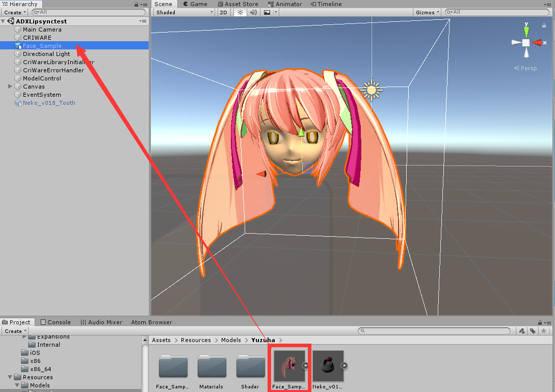Open Project panel Create dropdown
The height and width of the screenshot is (392, 555).
15,331
